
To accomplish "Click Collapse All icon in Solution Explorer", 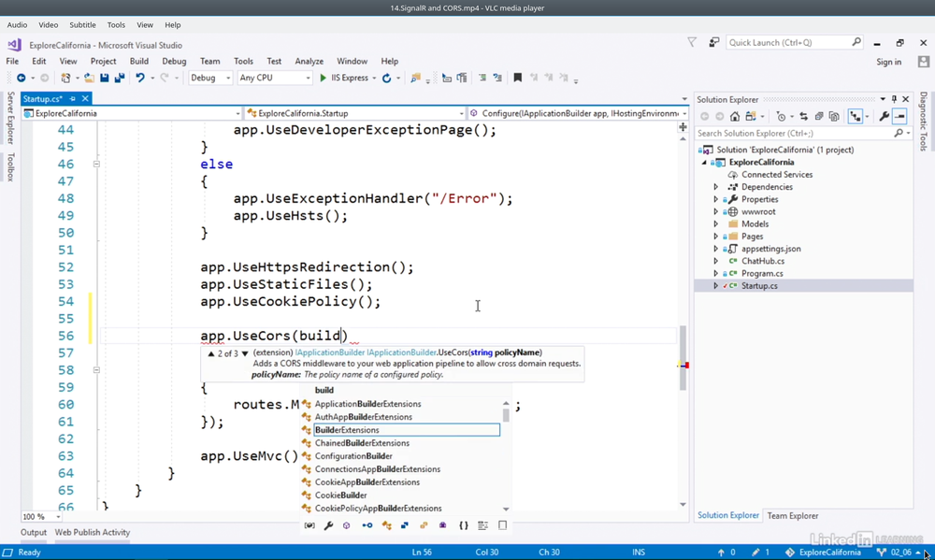I will click(819, 116).
